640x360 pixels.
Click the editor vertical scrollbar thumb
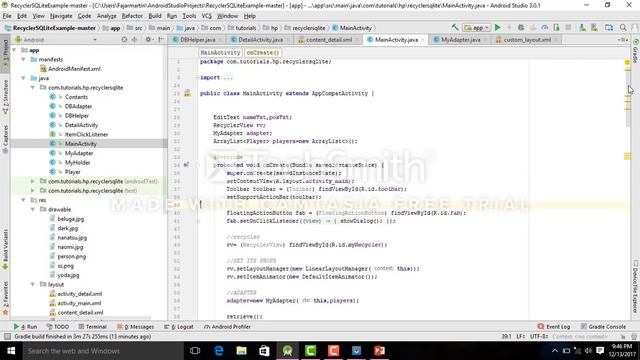pyautogui.click(x=628, y=98)
